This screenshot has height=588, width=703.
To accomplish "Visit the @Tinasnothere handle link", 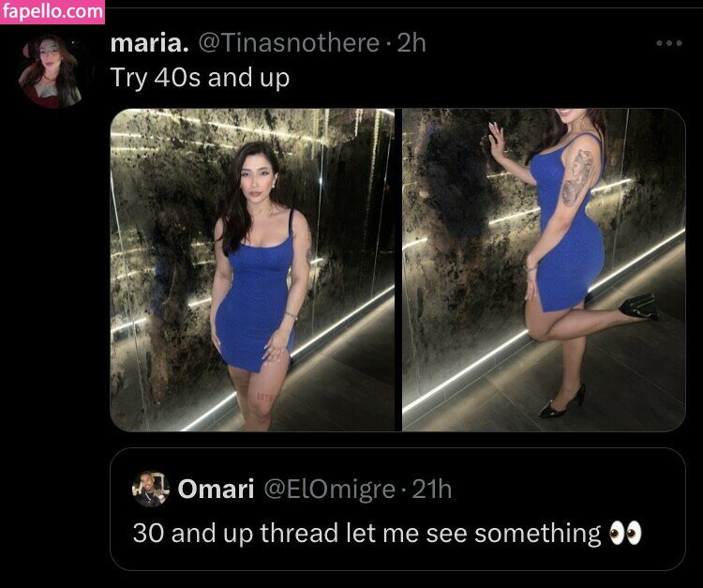I will pyautogui.click(x=289, y=43).
